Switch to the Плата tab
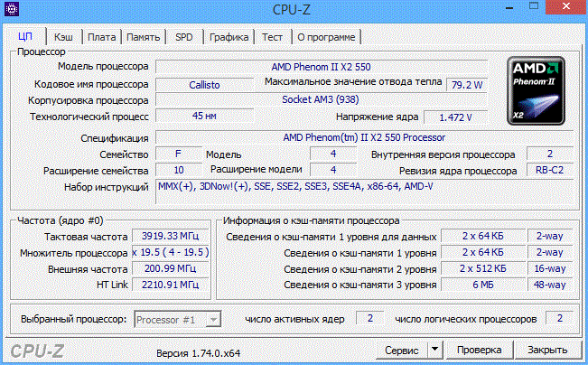The width and height of the screenshot is (588, 365). click(102, 37)
